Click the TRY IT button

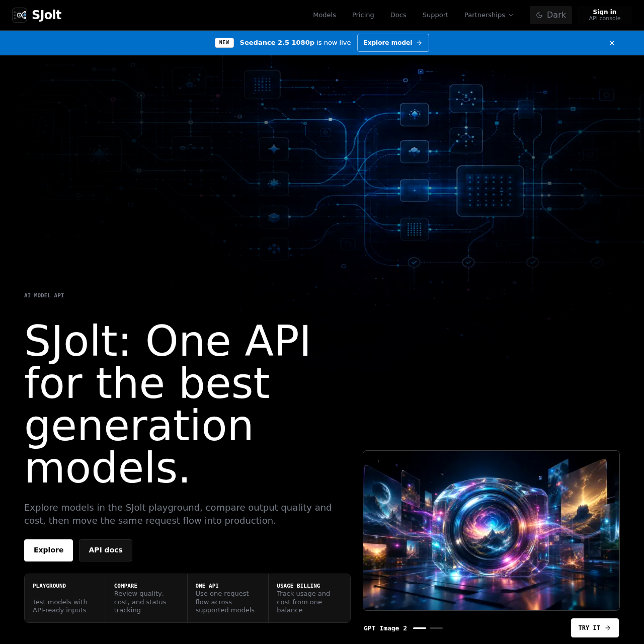pos(595,628)
